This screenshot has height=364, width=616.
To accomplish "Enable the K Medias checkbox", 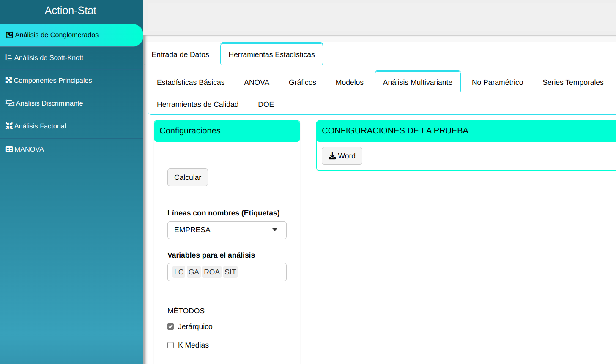I will [x=171, y=345].
